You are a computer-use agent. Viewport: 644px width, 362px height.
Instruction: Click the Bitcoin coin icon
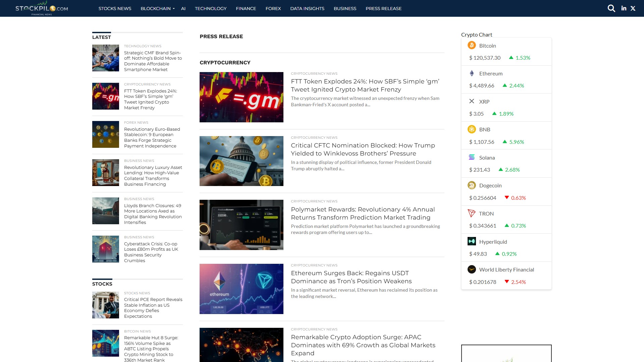[x=472, y=45]
